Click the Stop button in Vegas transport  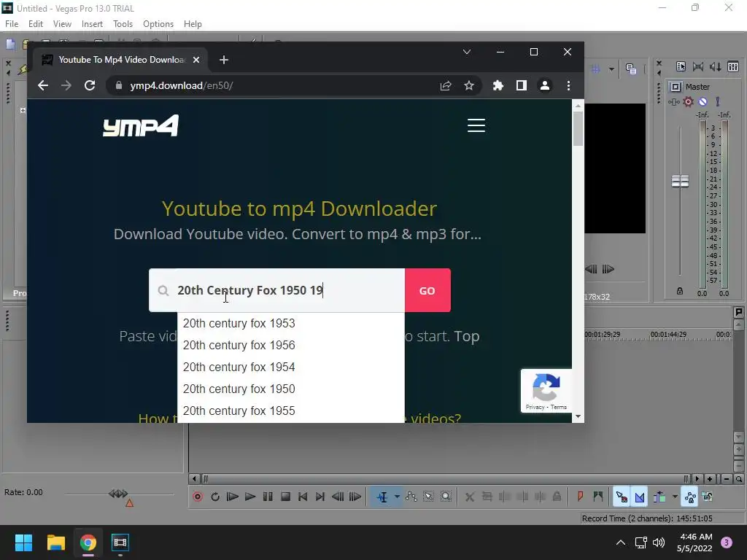285,497
